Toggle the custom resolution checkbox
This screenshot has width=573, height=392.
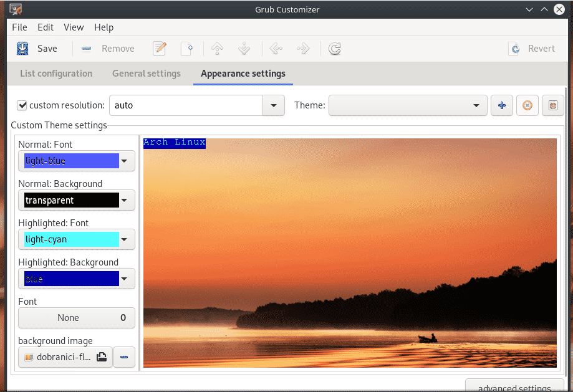[x=22, y=105]
